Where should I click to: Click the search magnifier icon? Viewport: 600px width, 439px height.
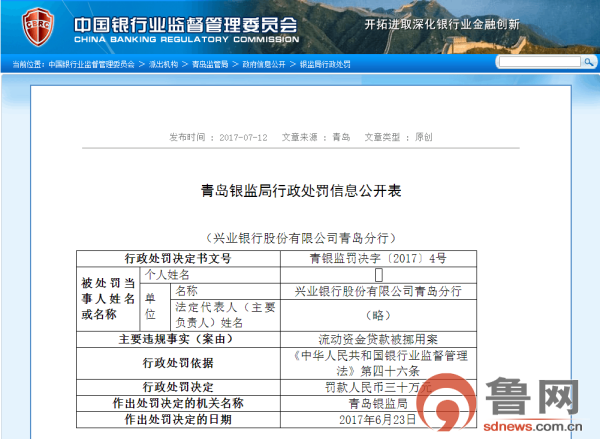(588, 62)
